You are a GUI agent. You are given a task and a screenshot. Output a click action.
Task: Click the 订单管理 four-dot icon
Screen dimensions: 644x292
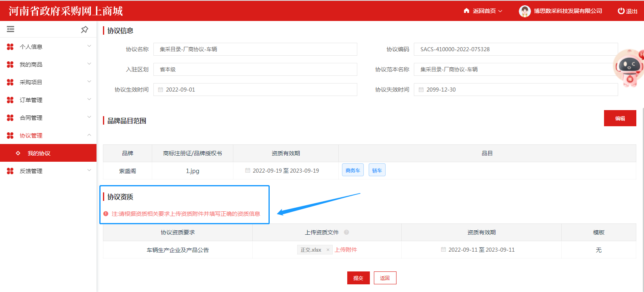click(10, 100)
